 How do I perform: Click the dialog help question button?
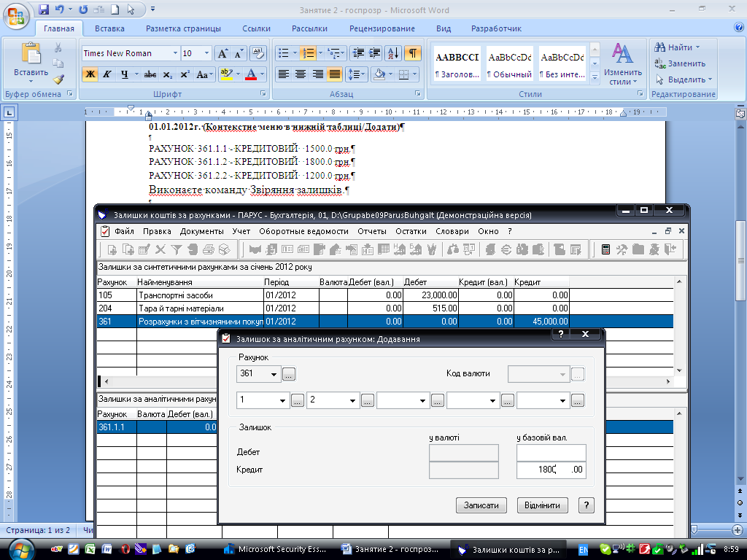587,505
